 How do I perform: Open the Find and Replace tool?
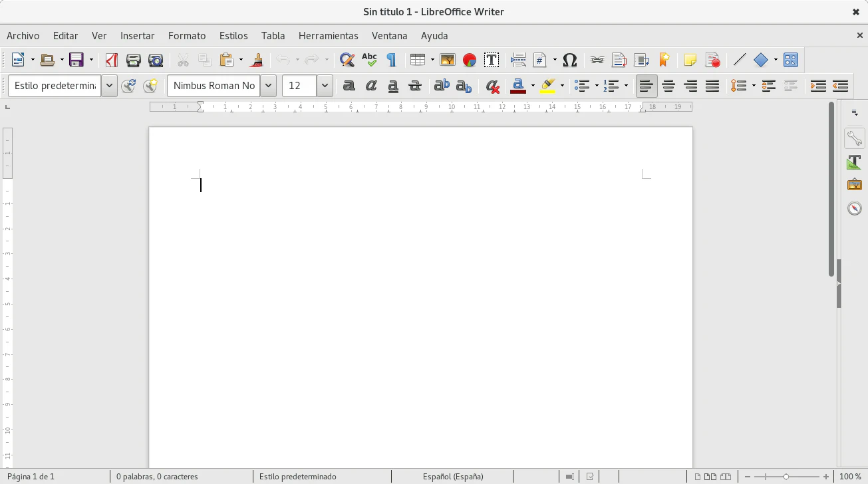coord(347,60)
